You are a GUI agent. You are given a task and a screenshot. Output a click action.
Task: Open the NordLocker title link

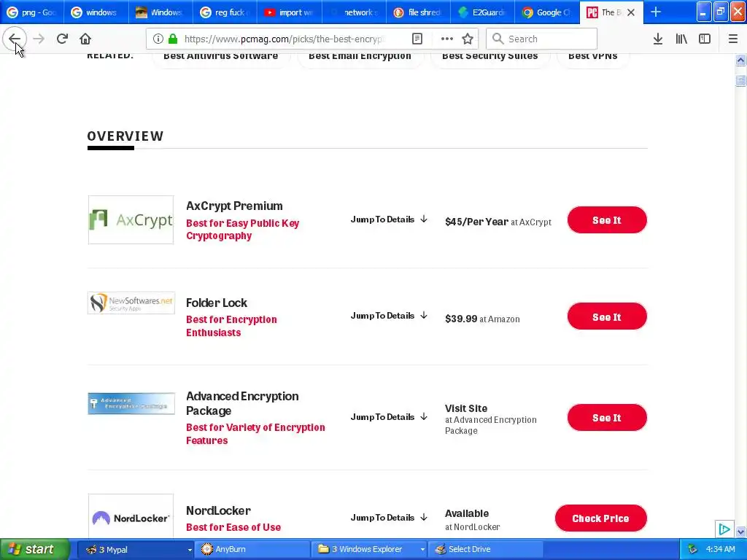pyautogui.click(x=218, y=510)
